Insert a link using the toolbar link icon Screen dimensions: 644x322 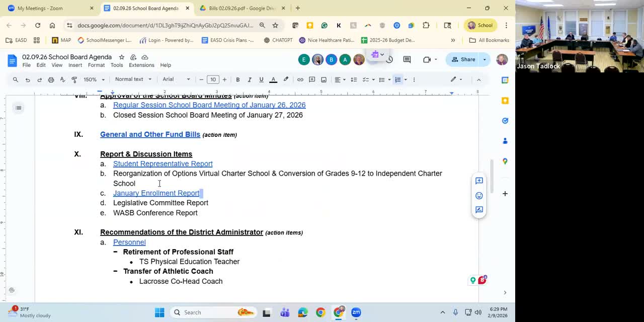click(300, 79)
